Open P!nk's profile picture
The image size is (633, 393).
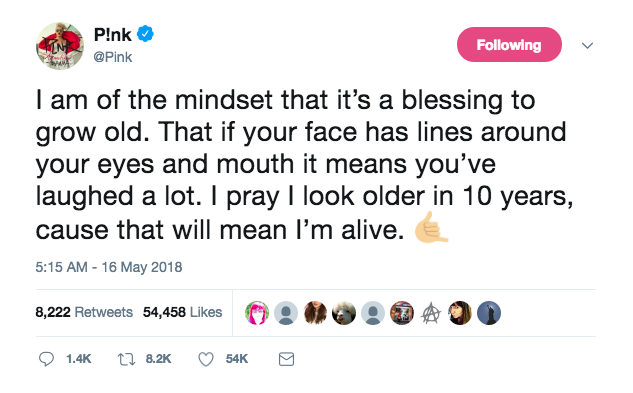coord(60,46)
